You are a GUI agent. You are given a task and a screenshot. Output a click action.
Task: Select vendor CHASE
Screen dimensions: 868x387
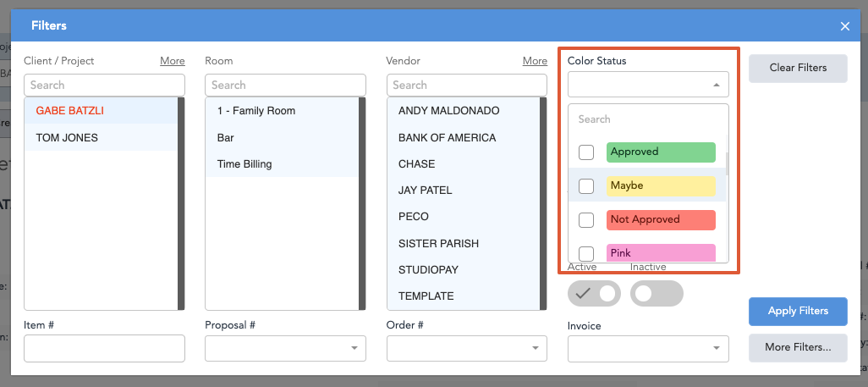point(464,164)
